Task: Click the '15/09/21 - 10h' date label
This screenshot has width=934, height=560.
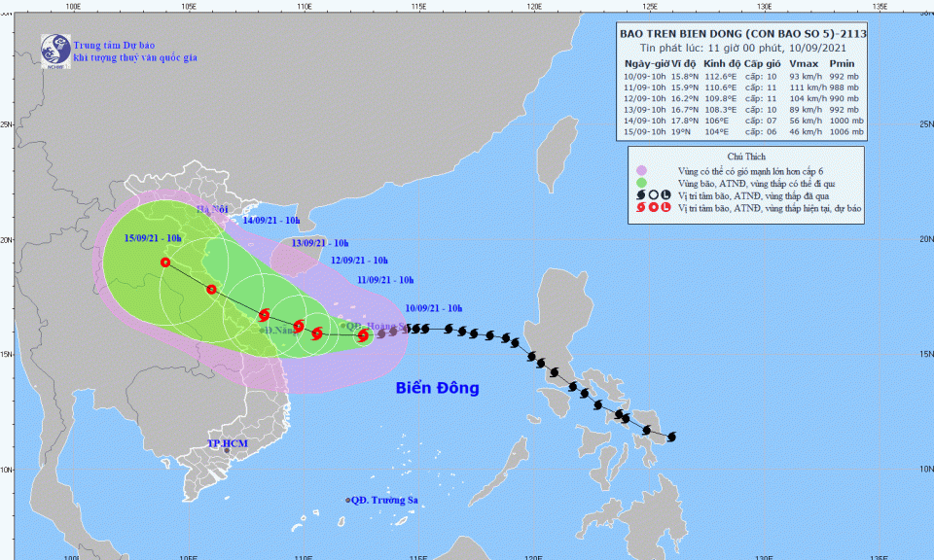Action: (153, 238)
